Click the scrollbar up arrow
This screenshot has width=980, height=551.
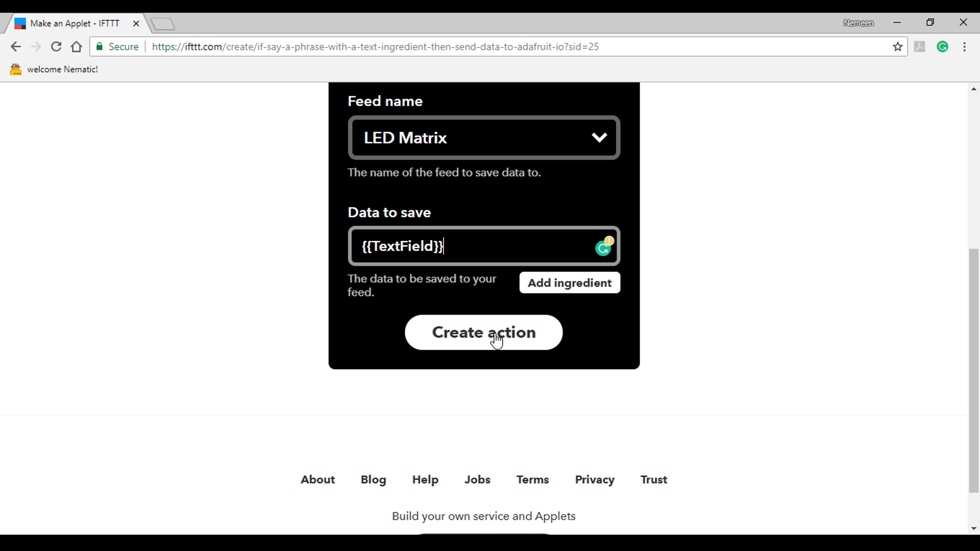(974, 89)
